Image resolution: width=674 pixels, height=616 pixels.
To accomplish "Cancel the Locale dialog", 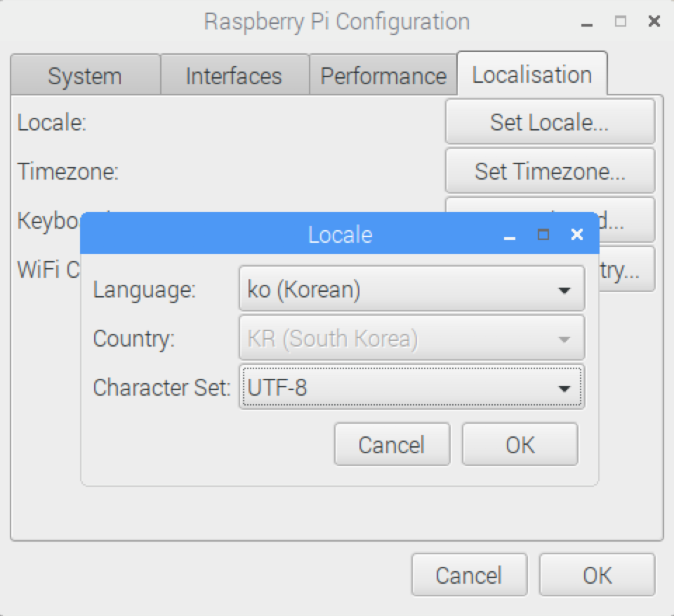I will click(392, 444).
